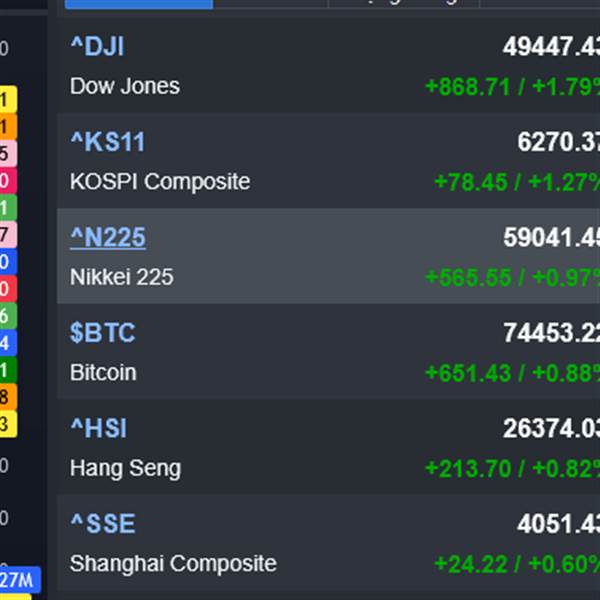Viewport: 600px width, 600px height.
Task: Click the KOSPI change +78.45
Action: (471, 182)
